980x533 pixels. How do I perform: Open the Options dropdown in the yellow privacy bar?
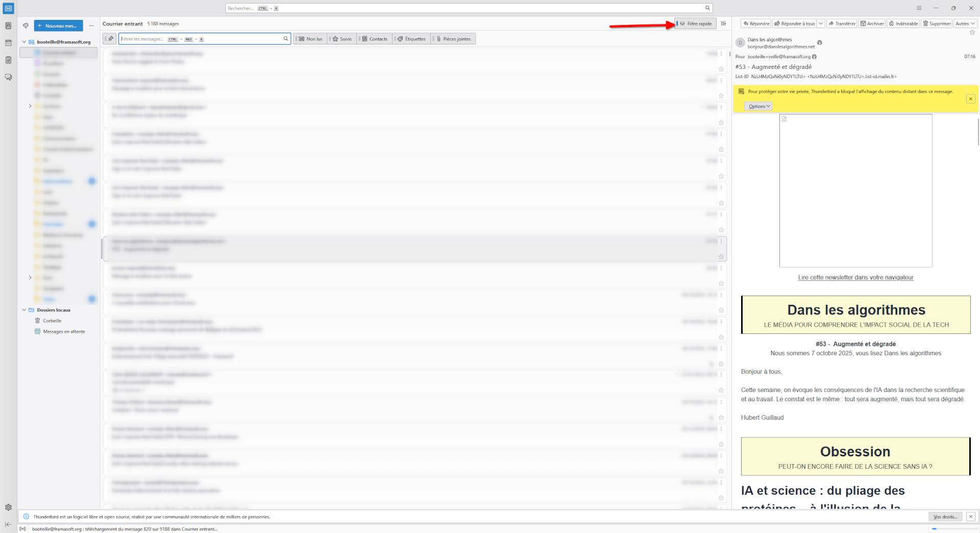tap(758, 106)
